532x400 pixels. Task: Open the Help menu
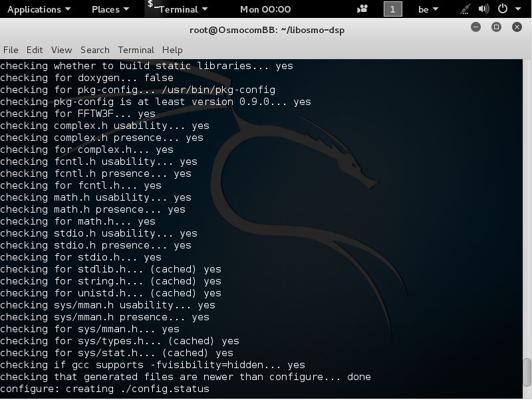172,50
